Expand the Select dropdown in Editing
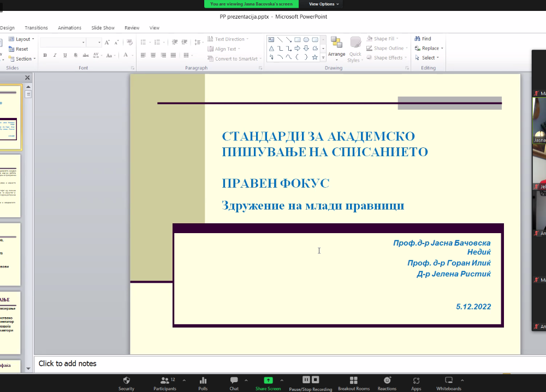The image size is (546, 392). (429, 58)
